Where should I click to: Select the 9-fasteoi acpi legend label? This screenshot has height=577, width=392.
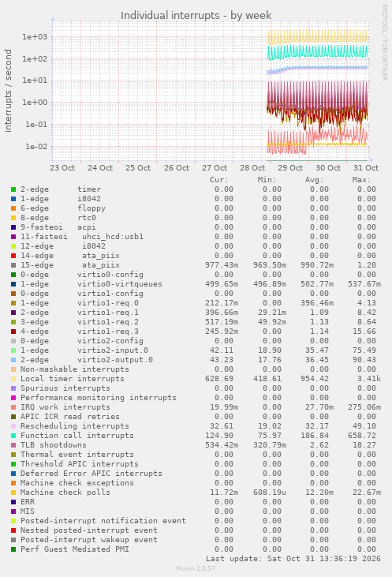click(x=58, y=227)
